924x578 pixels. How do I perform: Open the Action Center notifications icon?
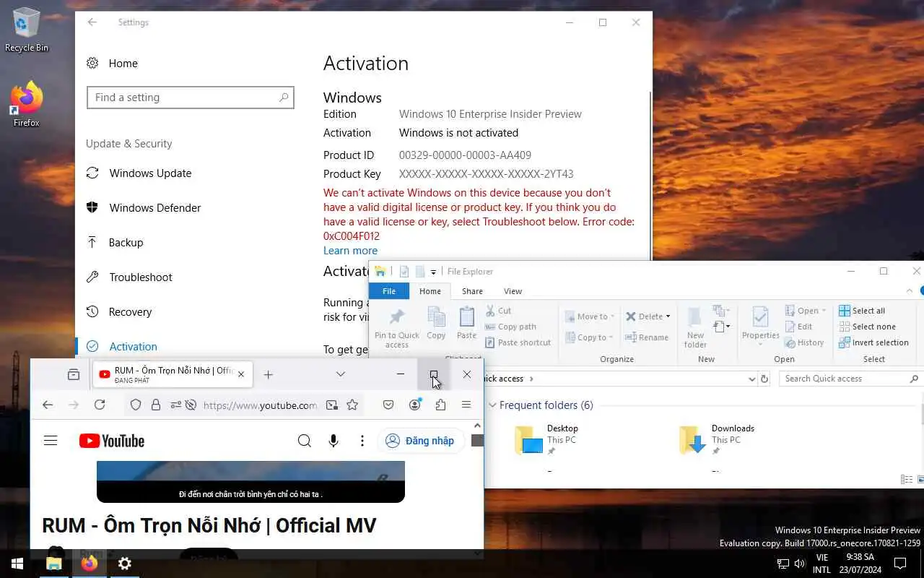pyautogui.click(x=900, y=564)
